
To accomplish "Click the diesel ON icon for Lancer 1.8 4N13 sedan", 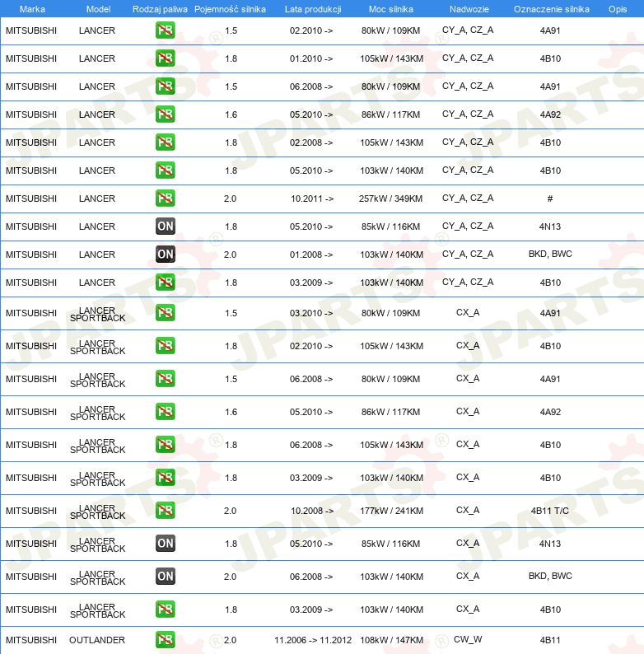I will (x=165, y=227).
